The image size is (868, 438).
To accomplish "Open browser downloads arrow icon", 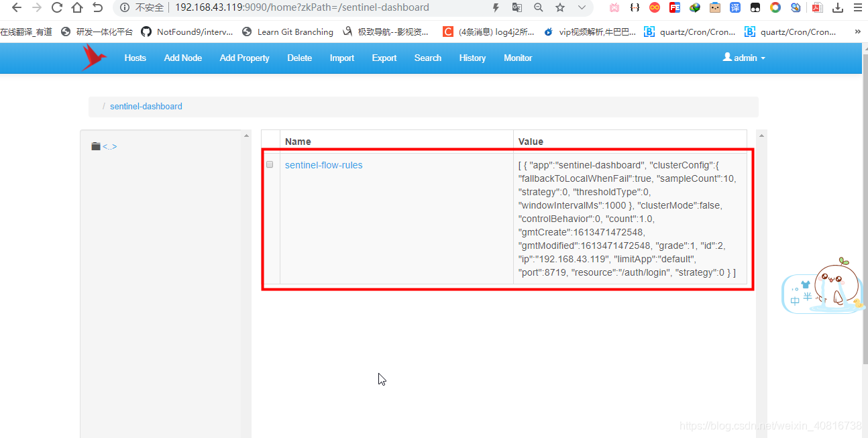I will click(838, 7).
